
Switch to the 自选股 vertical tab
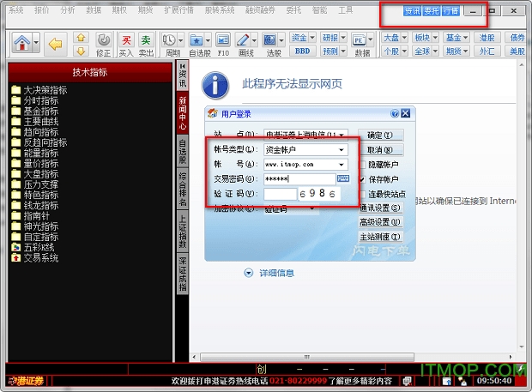(x=182, y=151)
